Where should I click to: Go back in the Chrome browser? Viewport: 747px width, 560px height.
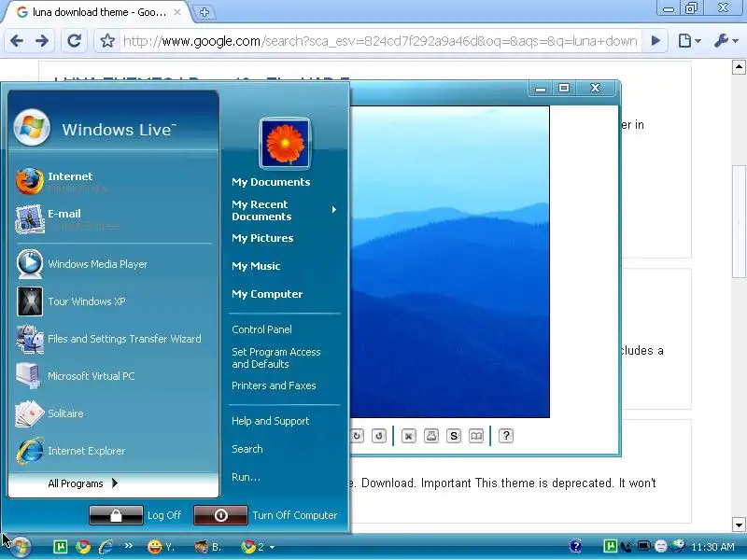click(x=17, y=41)
